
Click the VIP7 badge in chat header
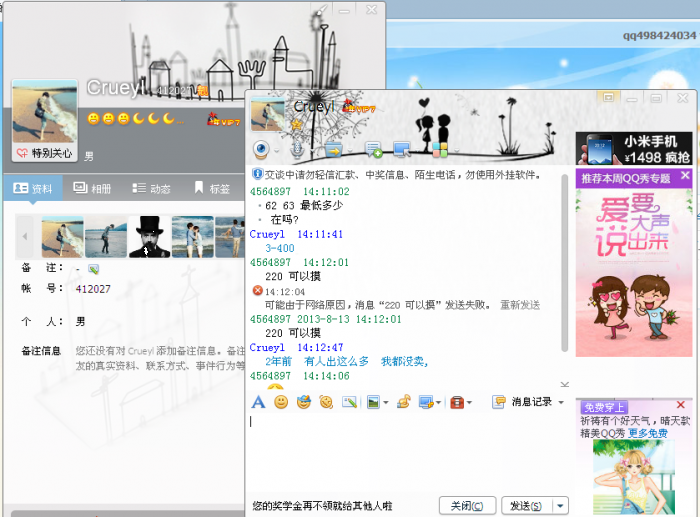click(360, 107)
